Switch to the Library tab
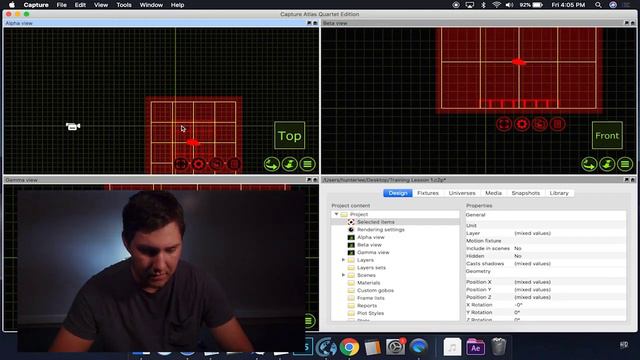640x360 pixels. (559, 193)
